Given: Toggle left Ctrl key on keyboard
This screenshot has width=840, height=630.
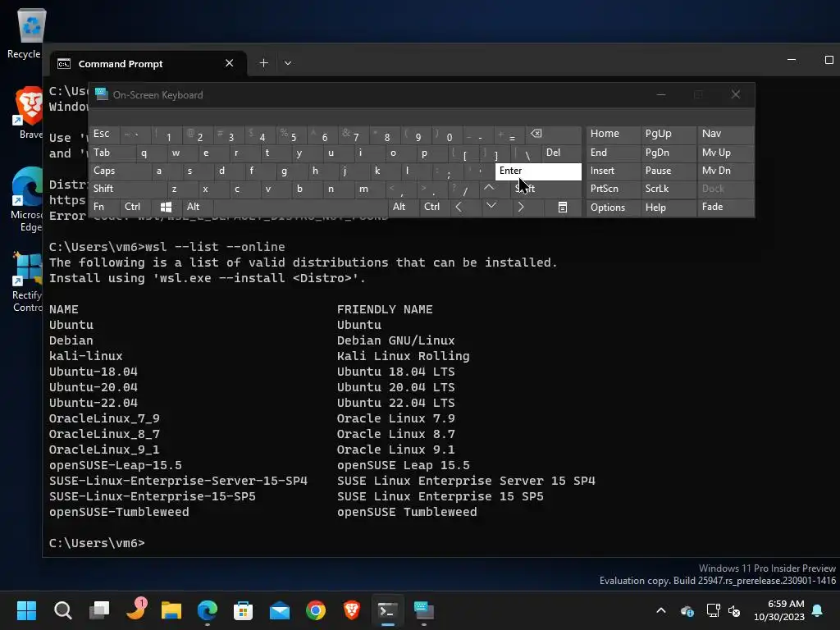Looking at the screenshot, I should click(x=135, y=207).
